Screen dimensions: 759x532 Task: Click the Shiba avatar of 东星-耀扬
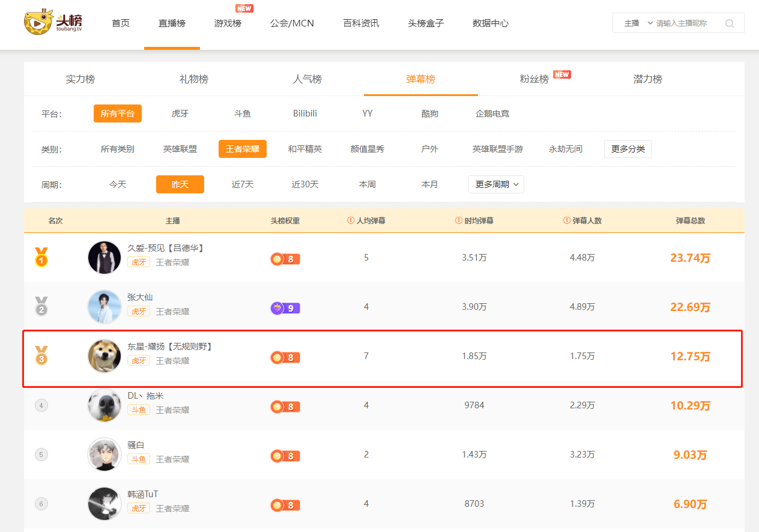pyautogui.click(x=104, y=356)
